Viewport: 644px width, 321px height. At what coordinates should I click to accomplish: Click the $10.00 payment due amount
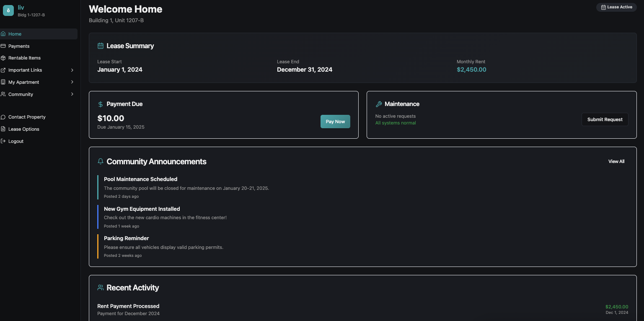click(x=111, y=118)
